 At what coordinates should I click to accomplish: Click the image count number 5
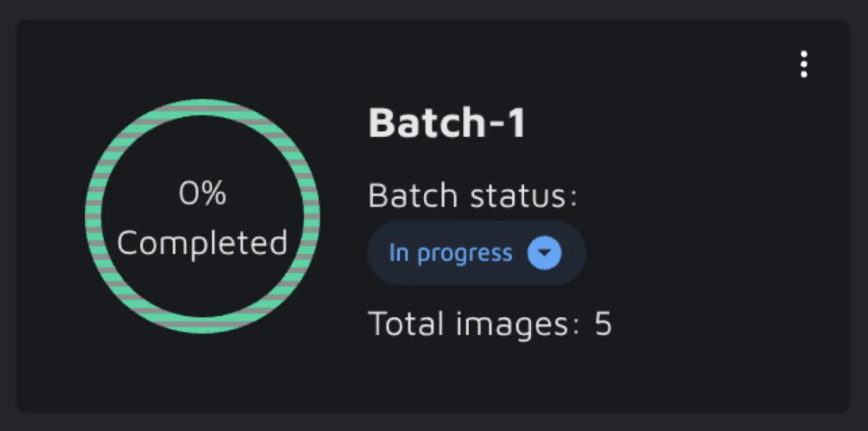point(603,324)
